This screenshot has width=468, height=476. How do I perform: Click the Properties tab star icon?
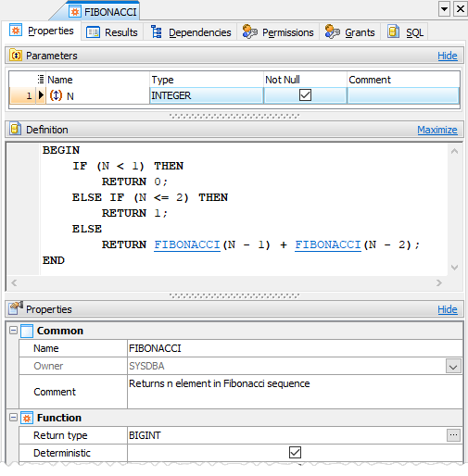pos(16,31)
